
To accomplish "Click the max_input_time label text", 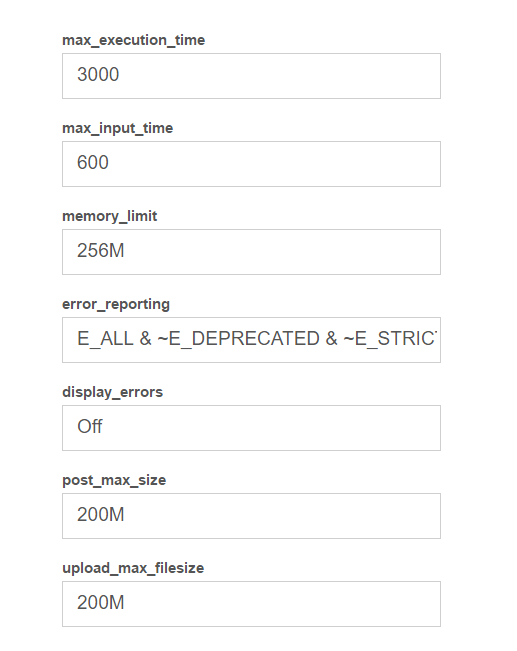I will point(118,128).
